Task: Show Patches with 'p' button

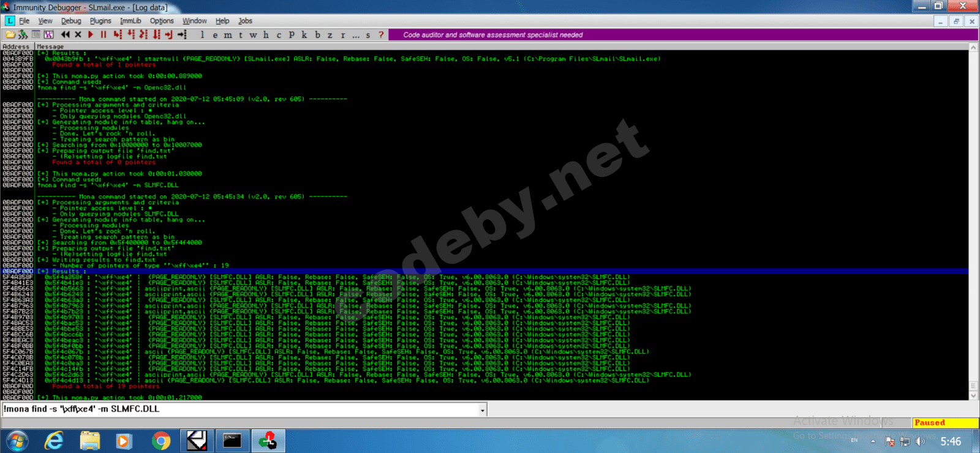Action: (x=292, y=35)
